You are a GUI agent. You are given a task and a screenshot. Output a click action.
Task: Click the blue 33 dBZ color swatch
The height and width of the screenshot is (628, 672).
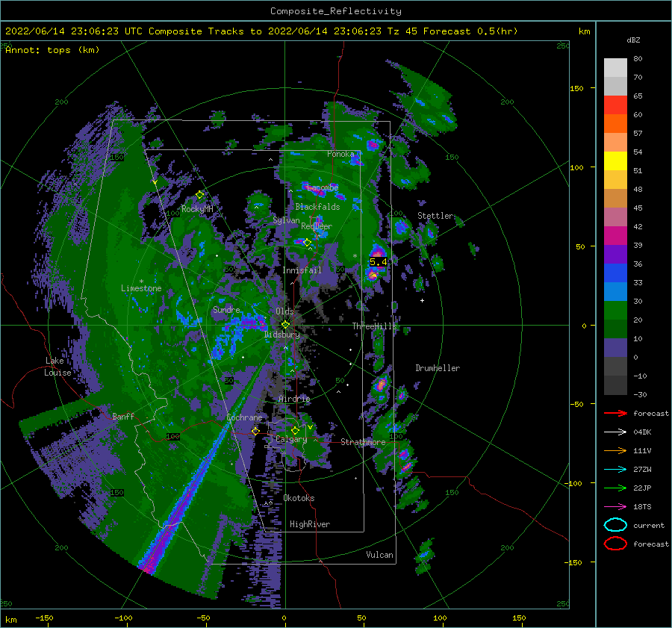(x=615, y=273)
